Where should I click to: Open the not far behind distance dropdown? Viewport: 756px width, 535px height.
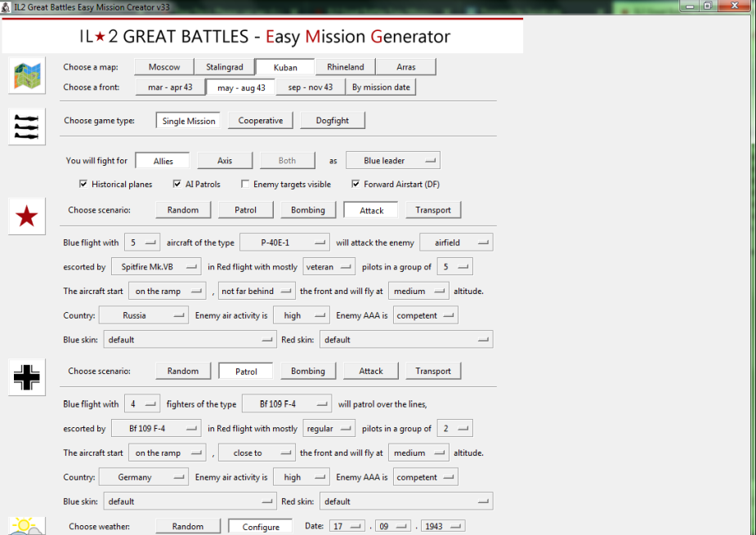point(257,291)
